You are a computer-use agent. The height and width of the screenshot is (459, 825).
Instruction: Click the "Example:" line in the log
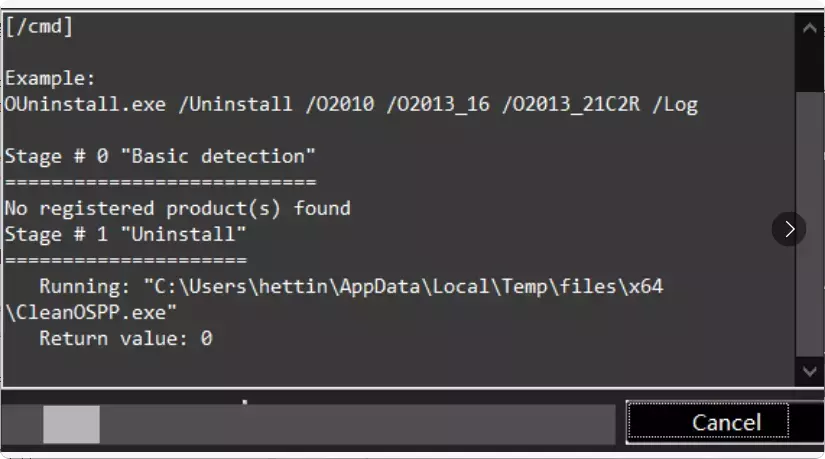[x=51, y=78]
